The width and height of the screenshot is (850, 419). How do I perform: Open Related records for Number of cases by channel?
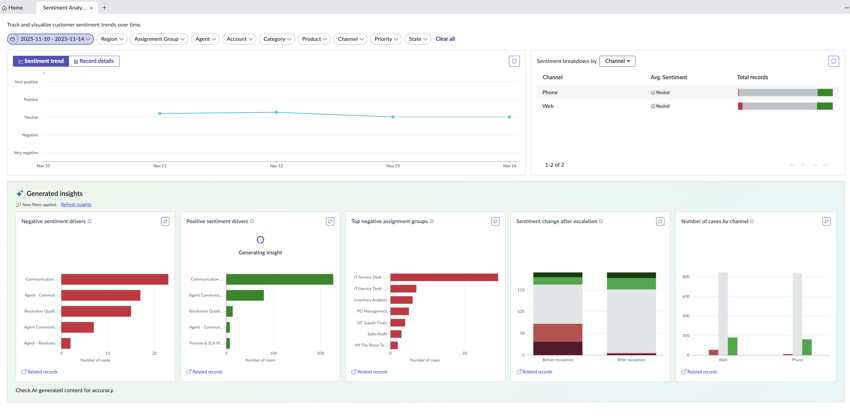tap(699, 372)
